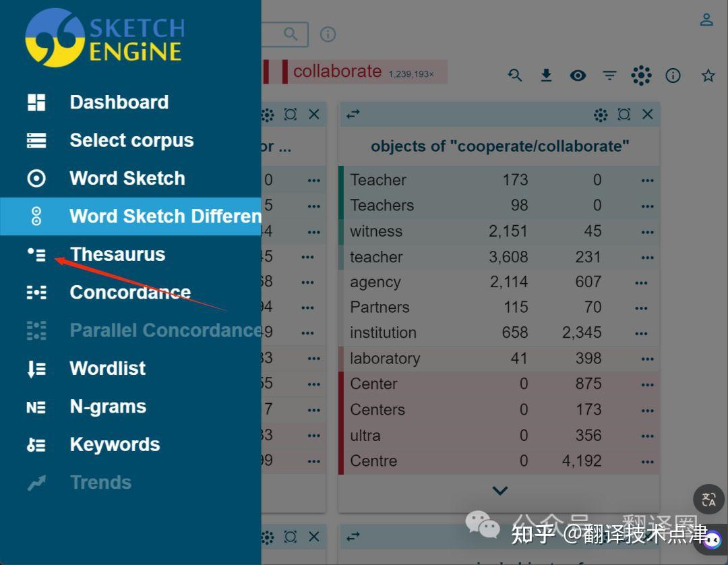
Task: Click the user profile icon at top right
Action: coord(706,20)
